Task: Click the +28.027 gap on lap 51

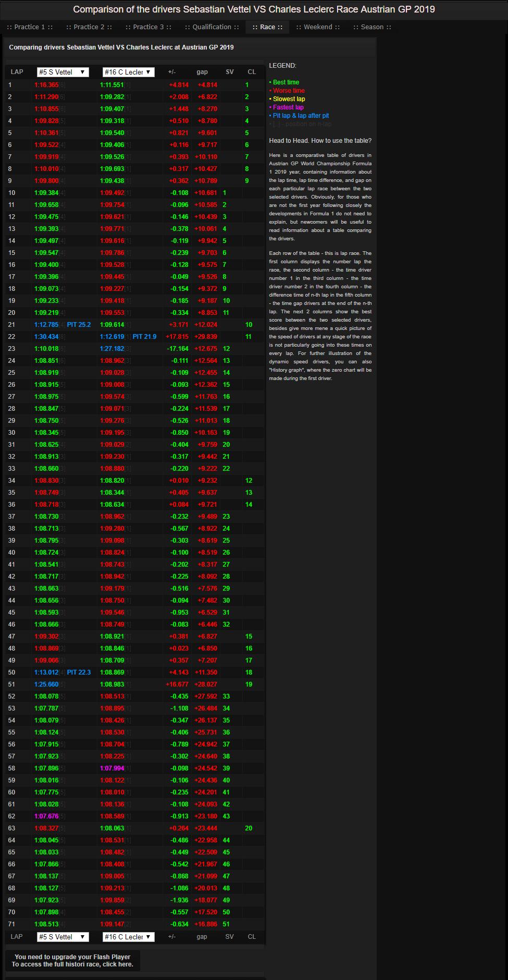Action: click(x=206, y=684)
